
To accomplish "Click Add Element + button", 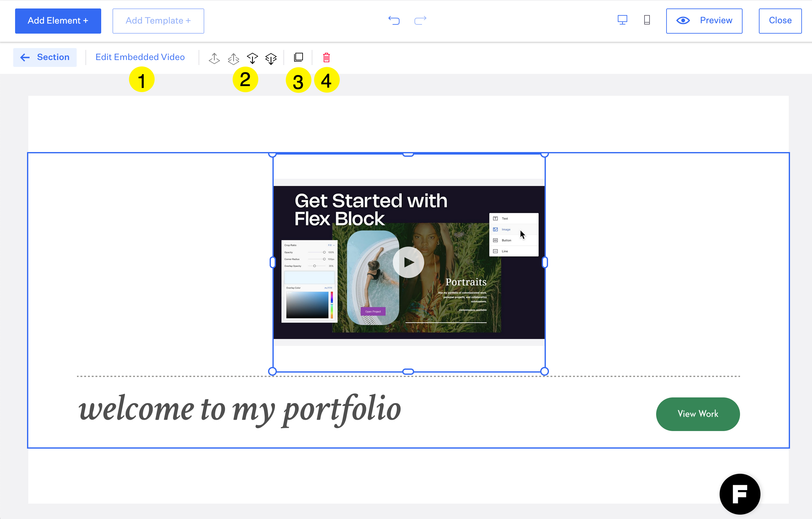I will 58,21.
